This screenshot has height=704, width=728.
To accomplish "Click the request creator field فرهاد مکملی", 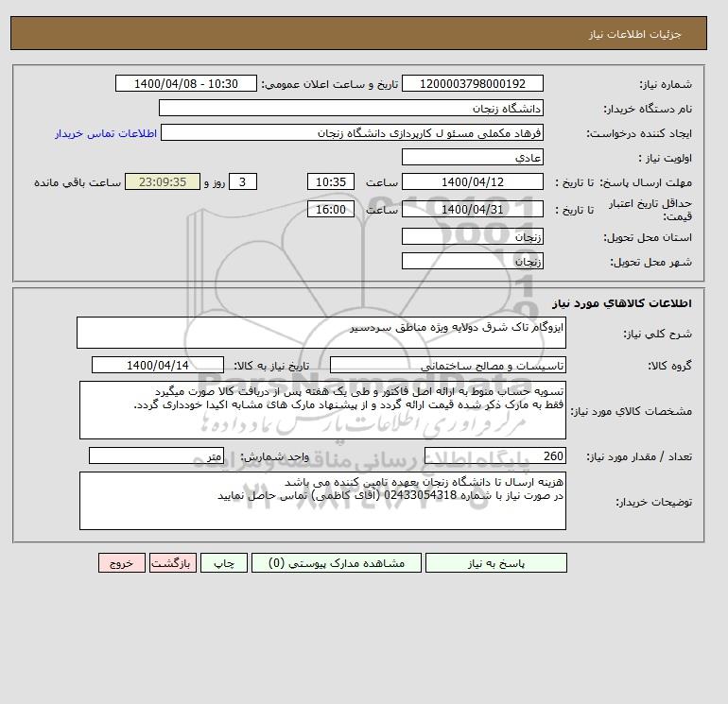I will 352,132.
